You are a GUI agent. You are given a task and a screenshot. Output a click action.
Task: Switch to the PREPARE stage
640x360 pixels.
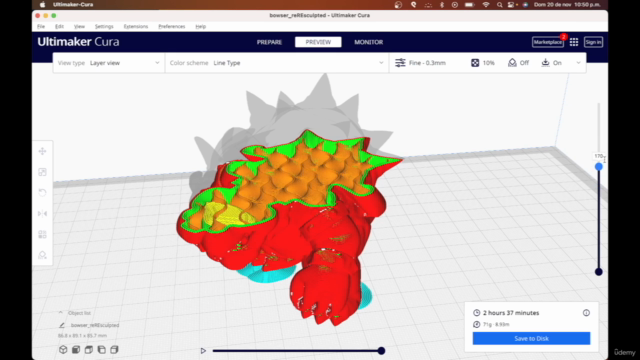pyautogui.click(x=269, y=42)
